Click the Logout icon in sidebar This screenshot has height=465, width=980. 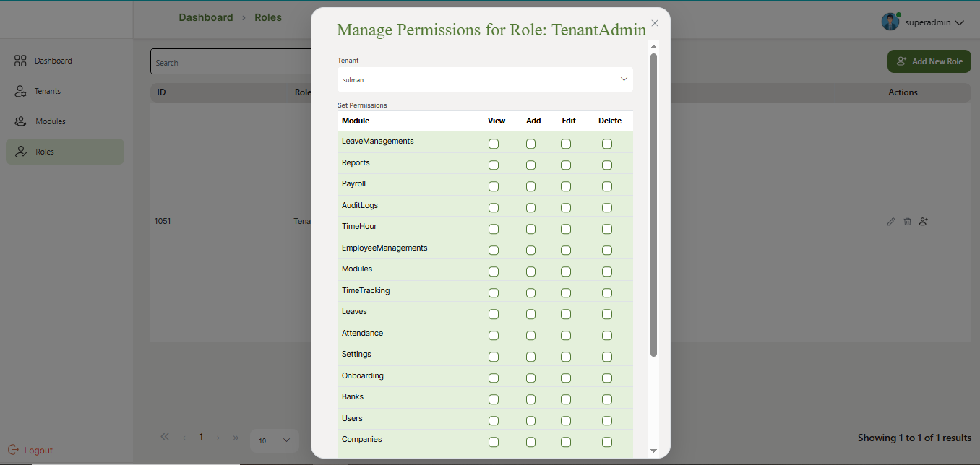click(x=13, y=450)
